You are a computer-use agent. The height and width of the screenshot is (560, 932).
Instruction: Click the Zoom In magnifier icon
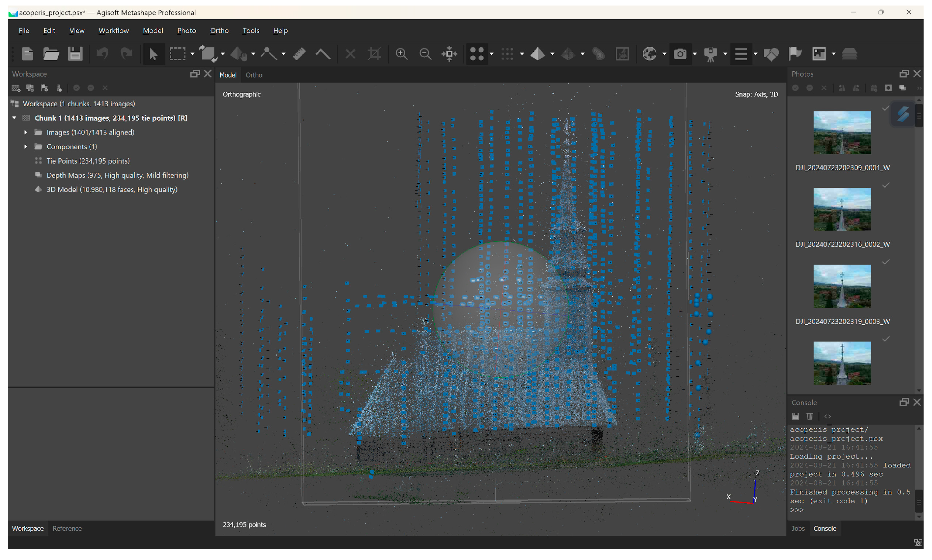click(401, 54)
